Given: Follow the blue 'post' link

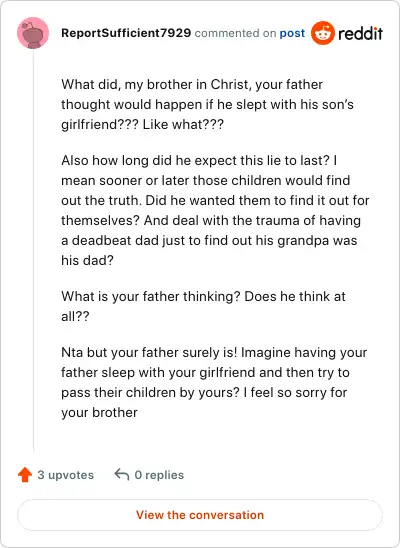Looking at the screenshot, I should (292, 33).
